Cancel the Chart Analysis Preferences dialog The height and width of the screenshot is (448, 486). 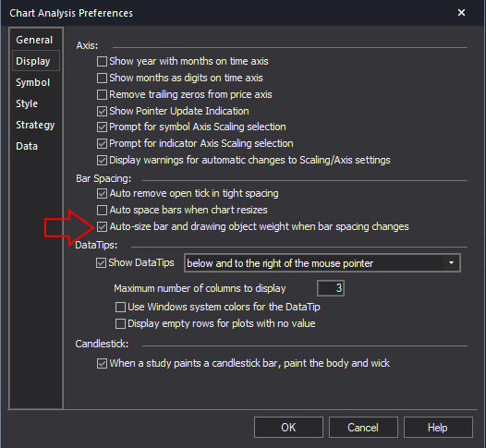pos(363,428)
